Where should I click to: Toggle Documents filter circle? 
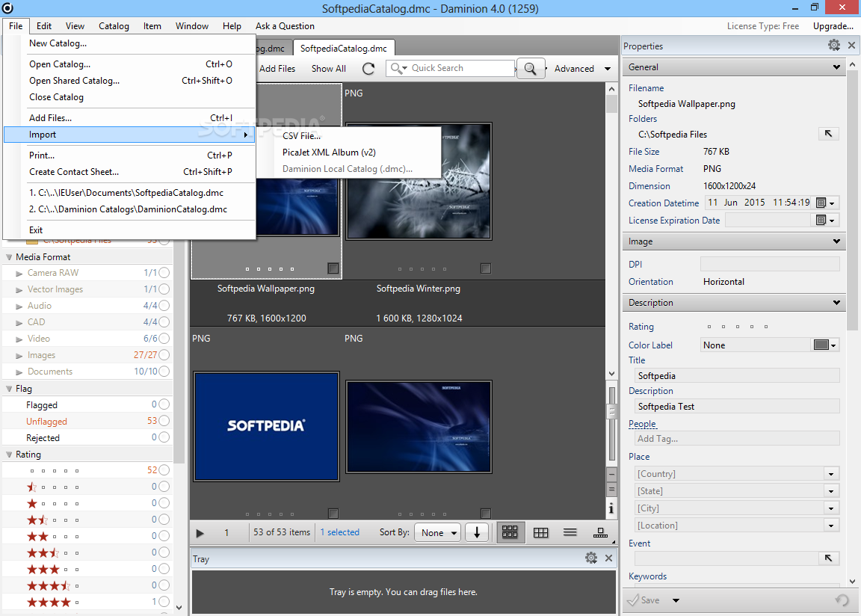point(164,371)
